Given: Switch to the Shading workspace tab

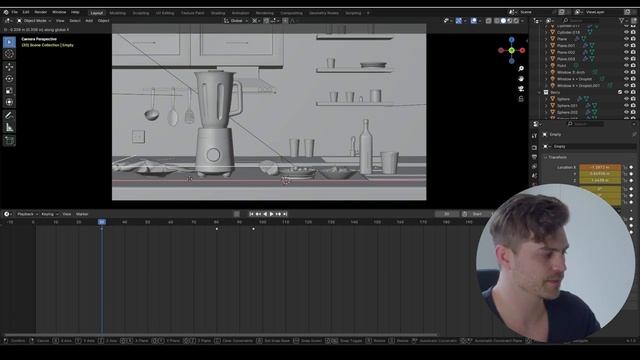Looking at the screenshot, I should [x=218, y=13].
